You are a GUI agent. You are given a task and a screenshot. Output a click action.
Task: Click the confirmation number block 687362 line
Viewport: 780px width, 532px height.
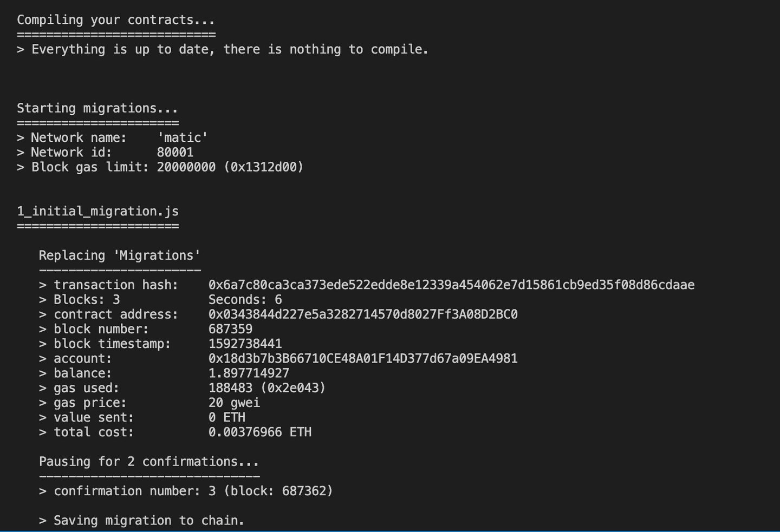[x=186, y=491]
